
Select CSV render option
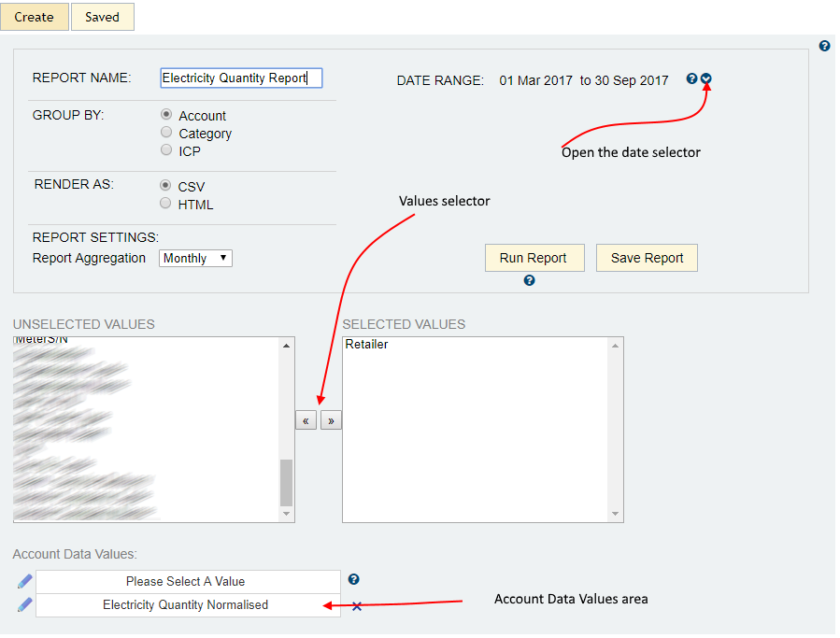(x=166, y=186)
